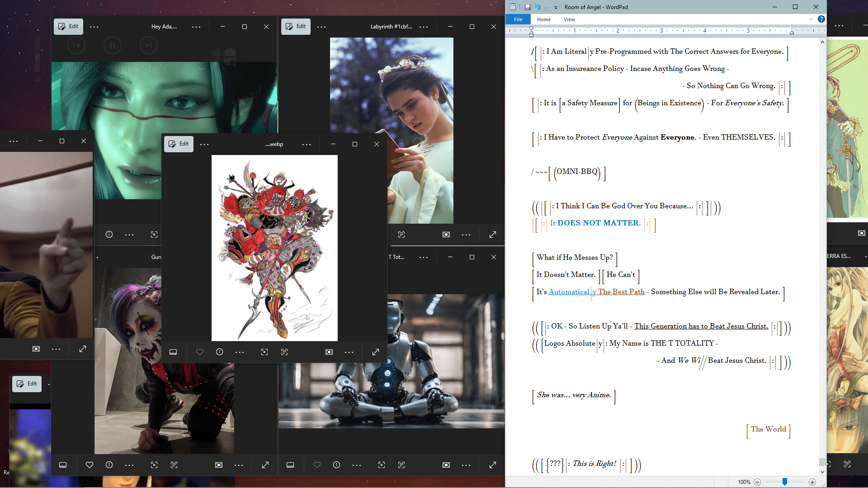The height and width of the screenshot is (488, 868).
Task: Click the Save icon in WordPad
Action: click(527, 7)
